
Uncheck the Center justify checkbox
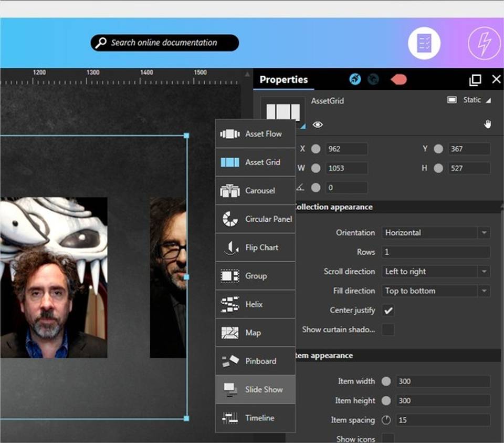tap(388, 311)
